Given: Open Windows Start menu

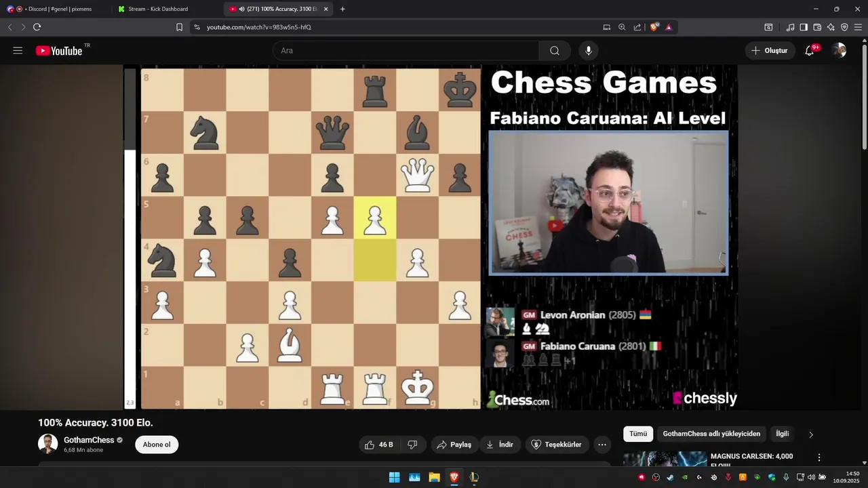Looking at the screenshot, I should pyautogui.click(x=394, y=477).
